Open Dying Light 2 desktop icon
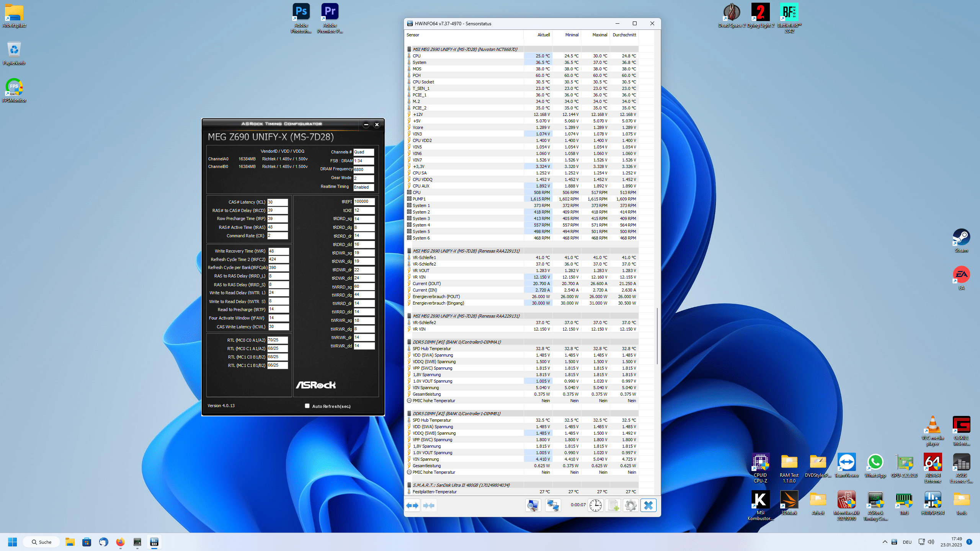The image size is (980, 551). click(x=761, y=15)
